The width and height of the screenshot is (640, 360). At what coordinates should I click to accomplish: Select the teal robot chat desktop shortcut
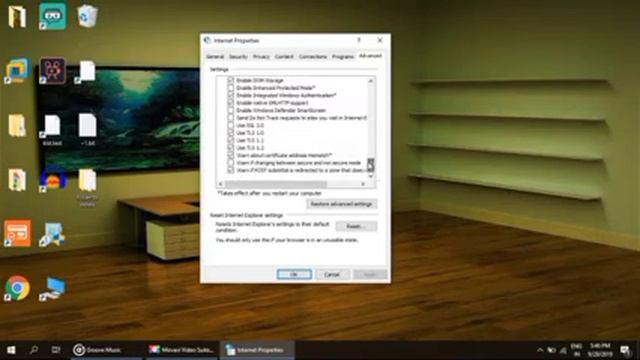pos(53,16)
